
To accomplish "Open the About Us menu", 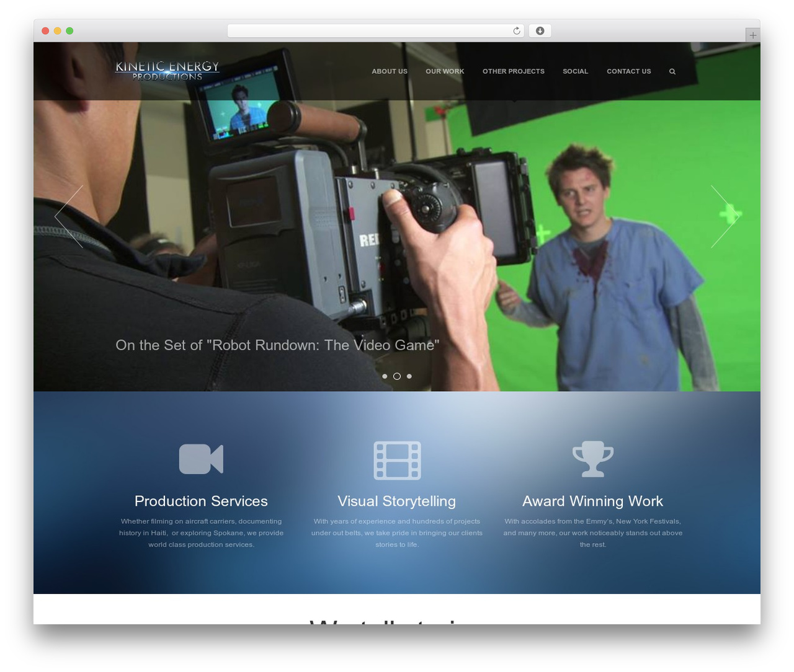I will [390, 71].
